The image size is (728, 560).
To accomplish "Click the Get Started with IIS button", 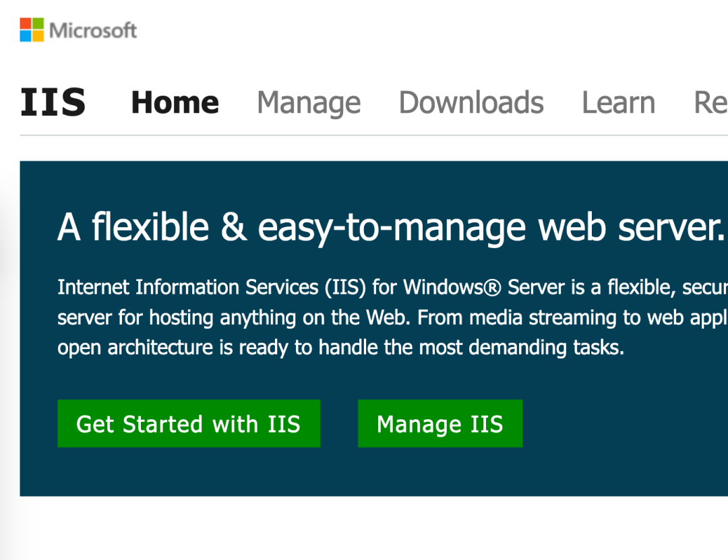I will pyautogui.click(x=189, y=423).
